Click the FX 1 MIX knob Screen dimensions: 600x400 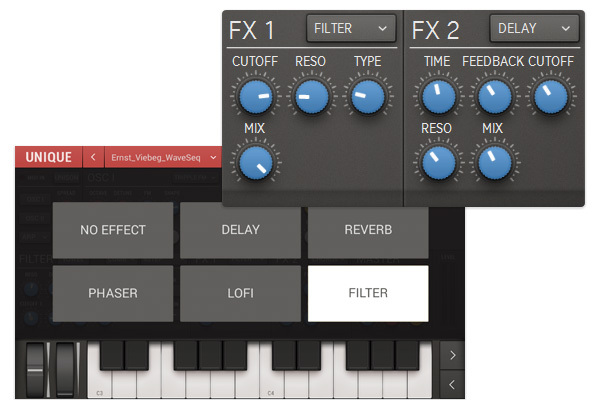tap(256, 163)
